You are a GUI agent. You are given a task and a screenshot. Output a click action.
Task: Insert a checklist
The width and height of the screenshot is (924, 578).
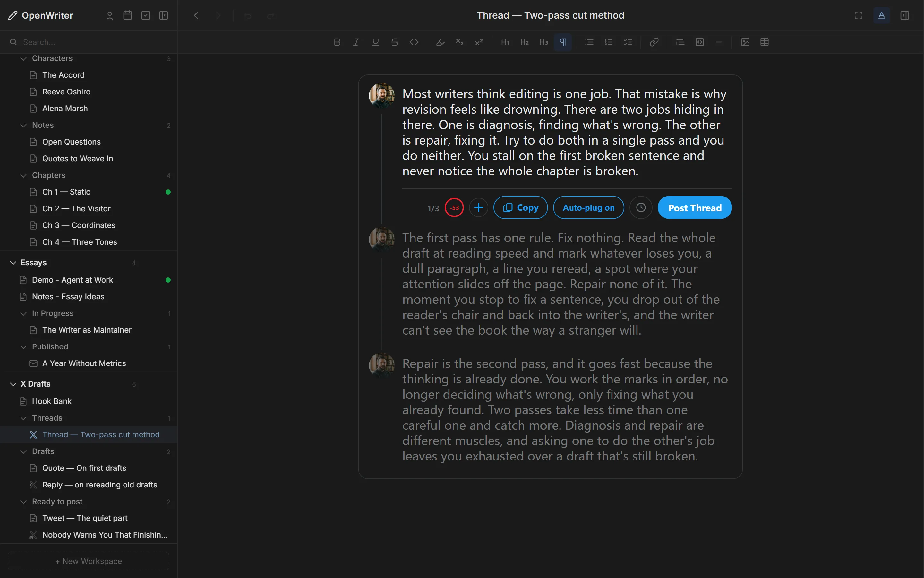(628, 42)
